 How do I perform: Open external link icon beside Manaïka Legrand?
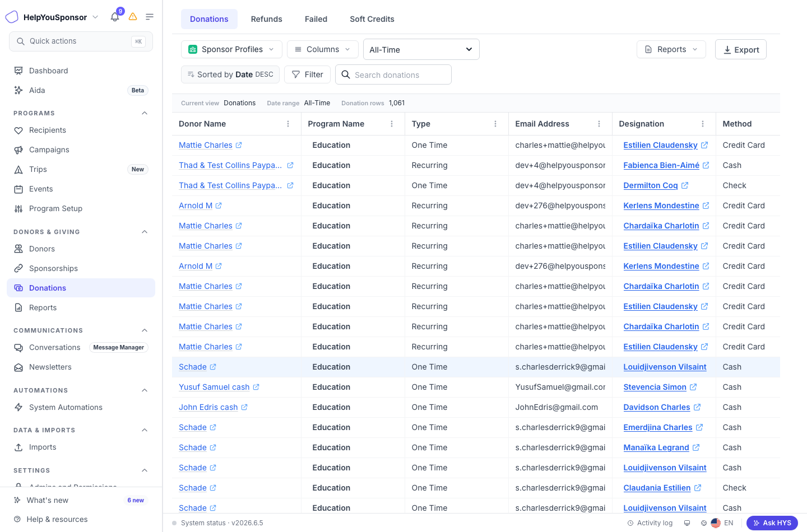(x=696, y=447)
